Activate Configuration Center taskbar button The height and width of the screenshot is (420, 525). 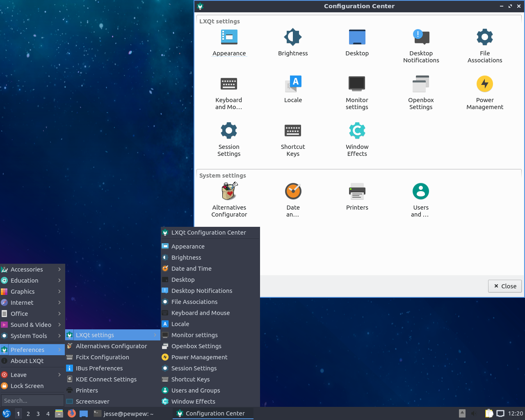pyautogui.click(x=213, y=413)
